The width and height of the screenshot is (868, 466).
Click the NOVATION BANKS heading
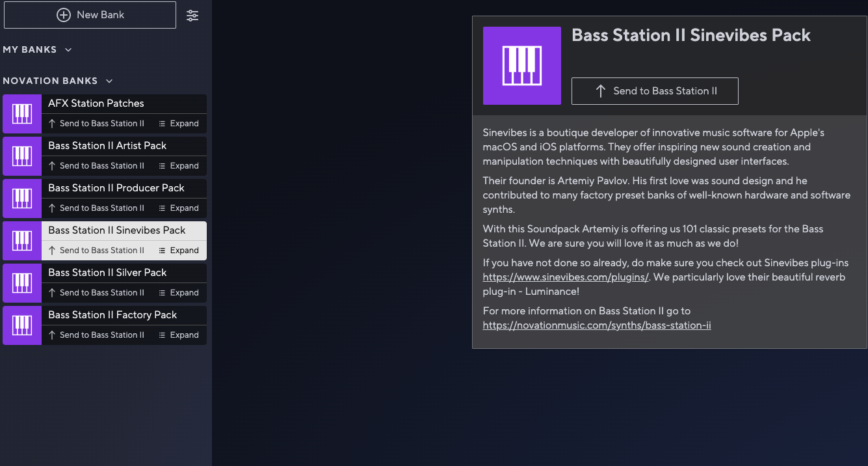[x=50, y=81]
